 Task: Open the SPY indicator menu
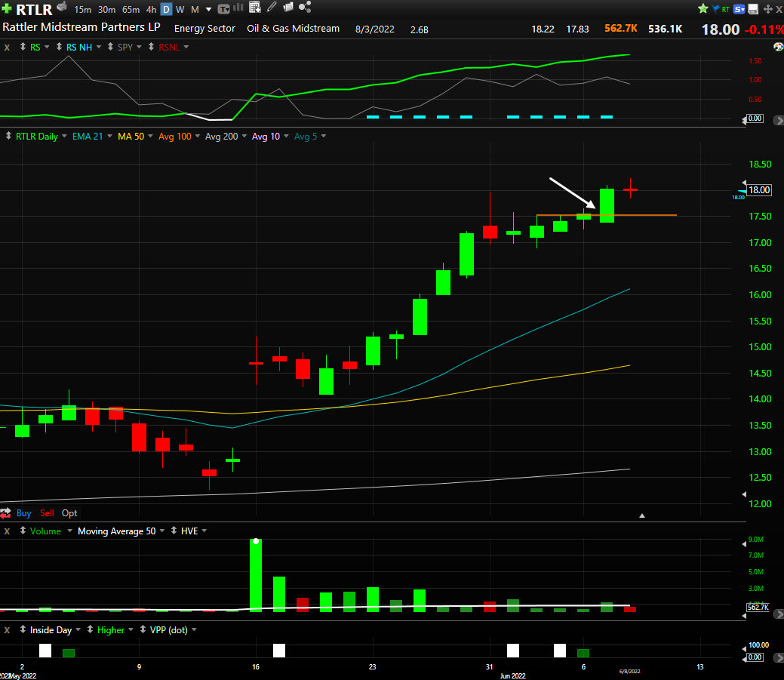pyautogui.click(x=125, y=47)
